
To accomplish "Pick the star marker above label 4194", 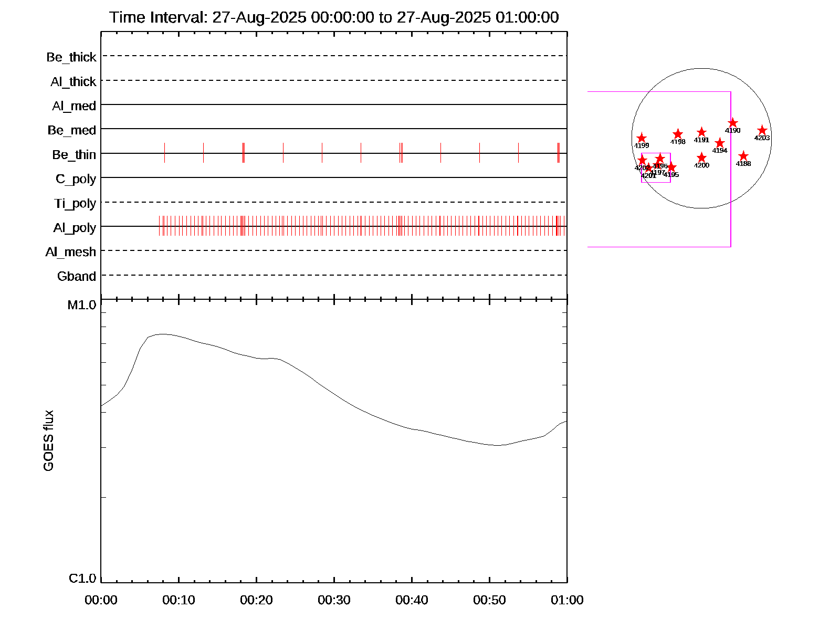I will click(720, 143).
